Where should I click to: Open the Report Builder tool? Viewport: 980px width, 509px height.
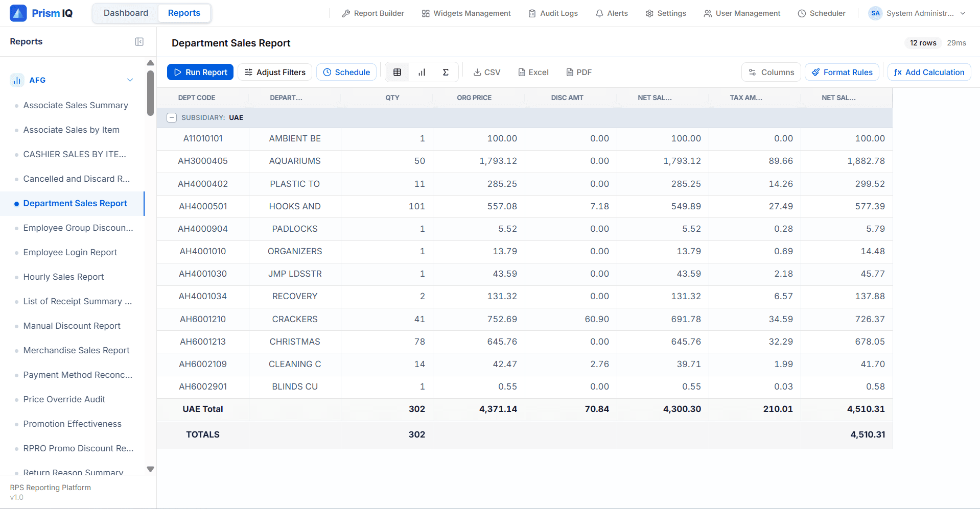pos(372,13)
